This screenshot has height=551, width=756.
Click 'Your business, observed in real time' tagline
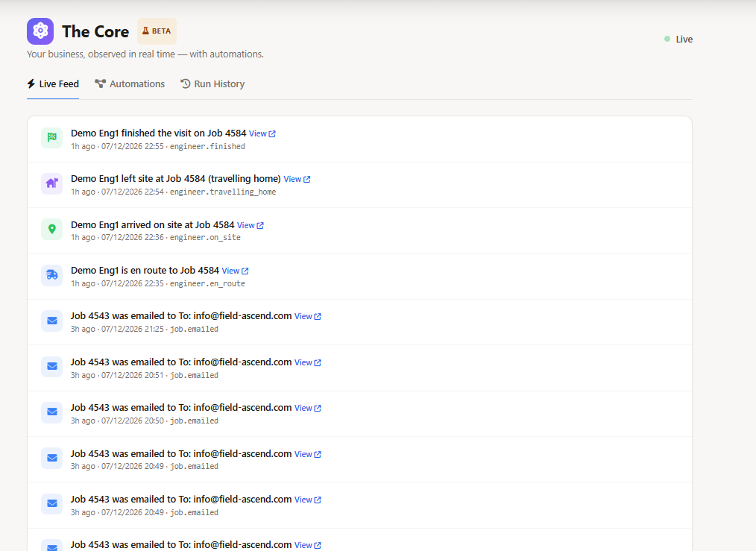click(x=145, y=54)
